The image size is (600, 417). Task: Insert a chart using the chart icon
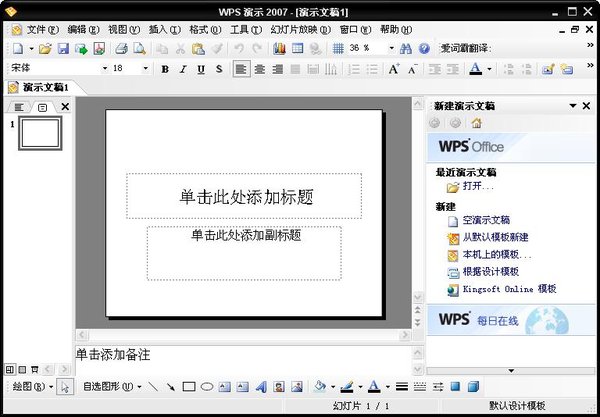(280, 49)
